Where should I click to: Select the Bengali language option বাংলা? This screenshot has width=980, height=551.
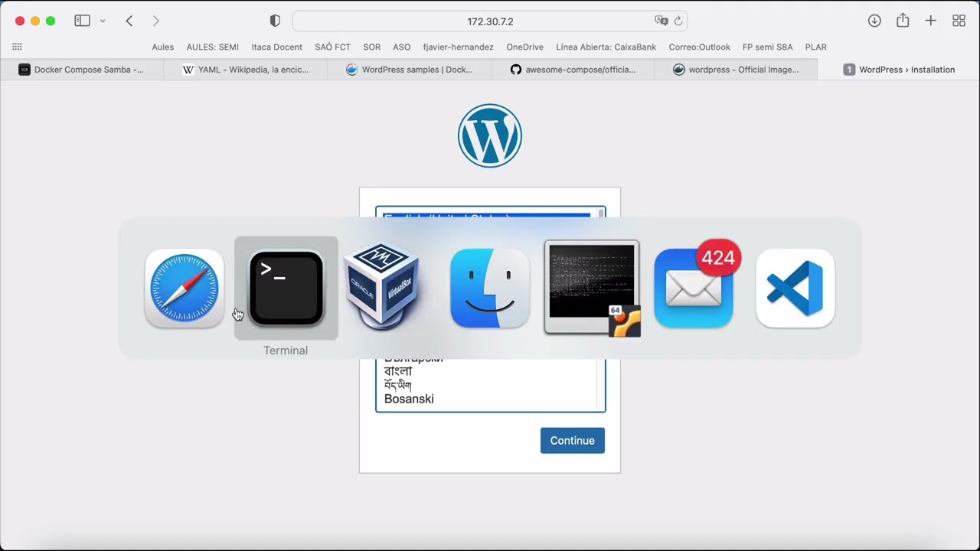click(398, 371)
